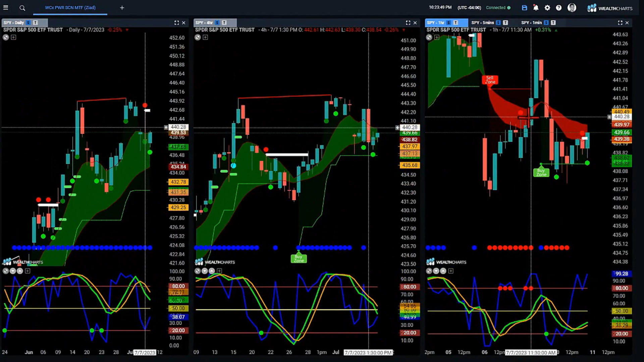Image resolution: width=644 pixels, height=362 pixels.
Task: Add indicator to Daily oscillator pane
Action: tap(28, 271)
